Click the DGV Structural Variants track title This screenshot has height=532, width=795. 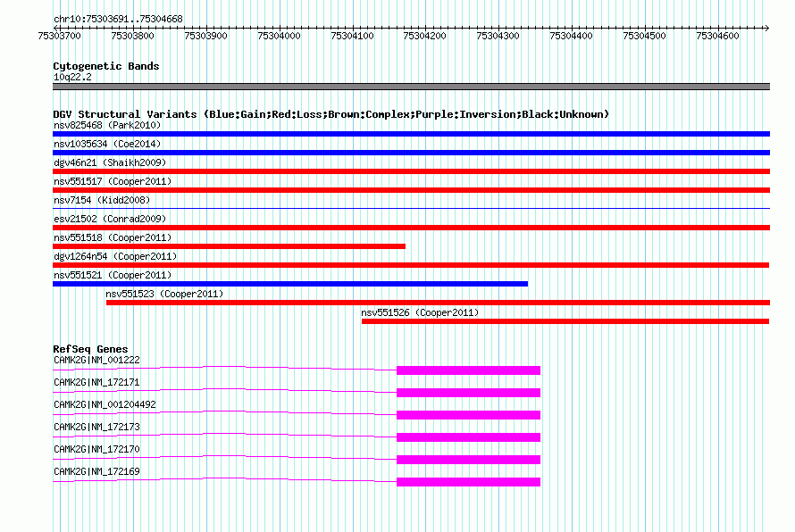tap(331, 114)
